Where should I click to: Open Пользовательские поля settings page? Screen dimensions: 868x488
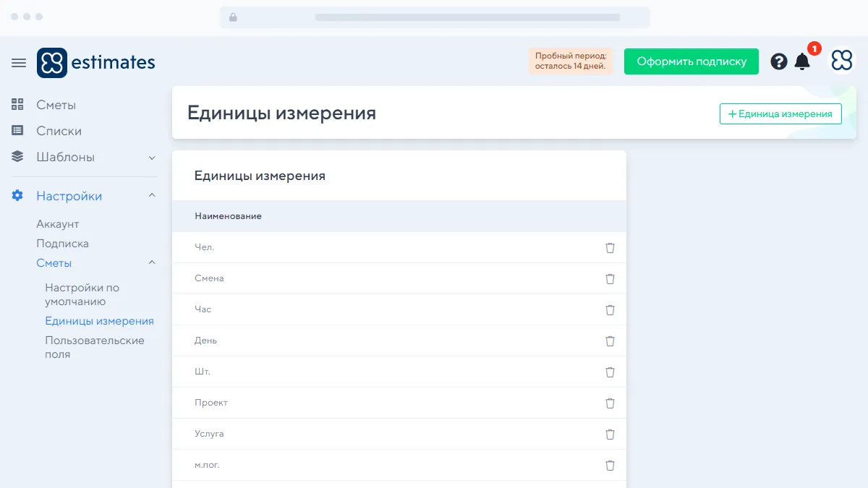click(x=94, y=347)
